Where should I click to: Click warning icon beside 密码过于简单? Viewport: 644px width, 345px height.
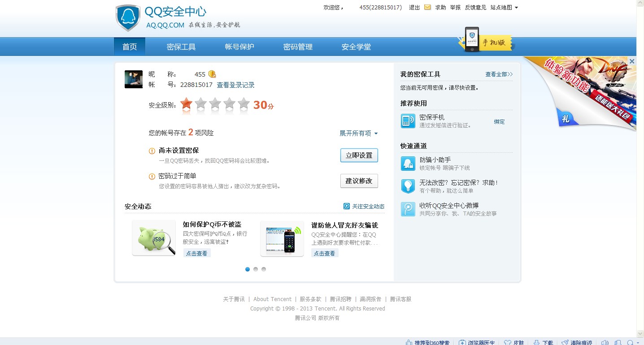(152, 177)
